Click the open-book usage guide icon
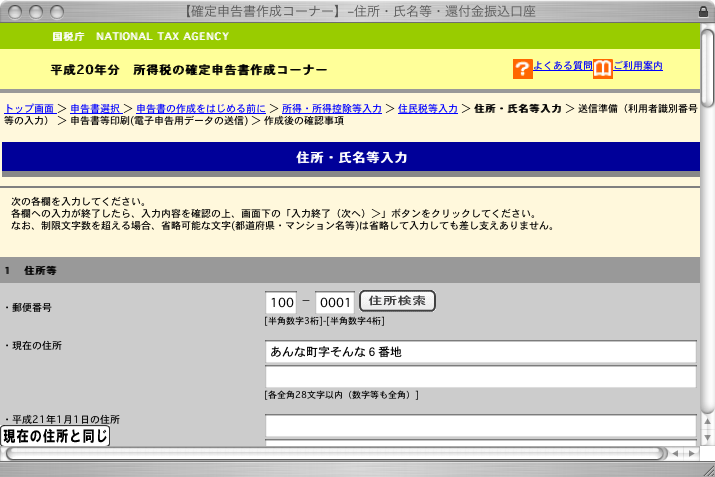 pyautogui.click(x=602, y=69)
